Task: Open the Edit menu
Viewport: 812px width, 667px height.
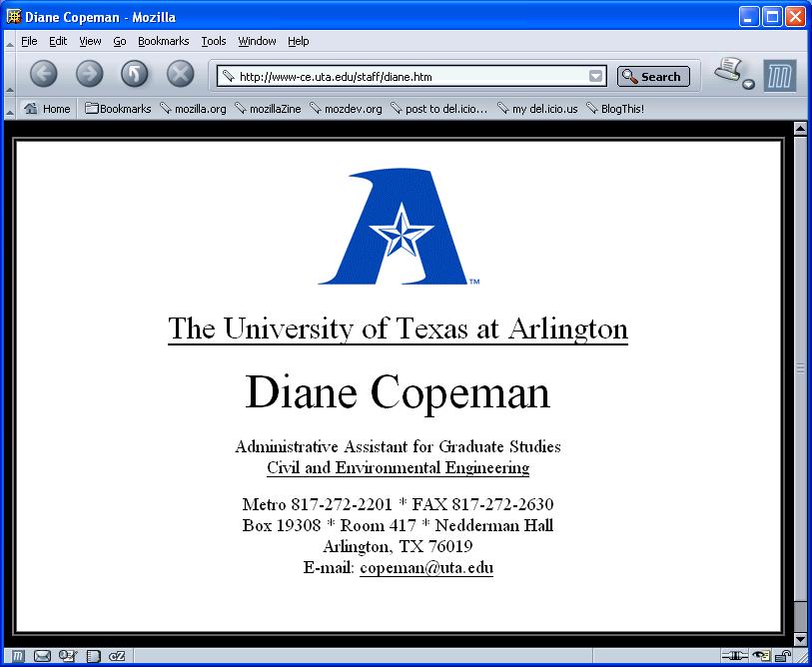Action: [x=58, y=41]
